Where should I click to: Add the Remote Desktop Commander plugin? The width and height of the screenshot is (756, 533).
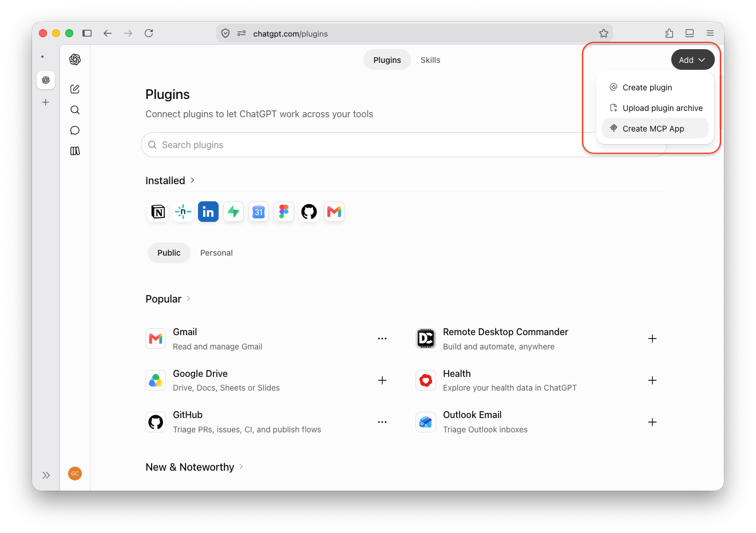[x=652, y=339]
